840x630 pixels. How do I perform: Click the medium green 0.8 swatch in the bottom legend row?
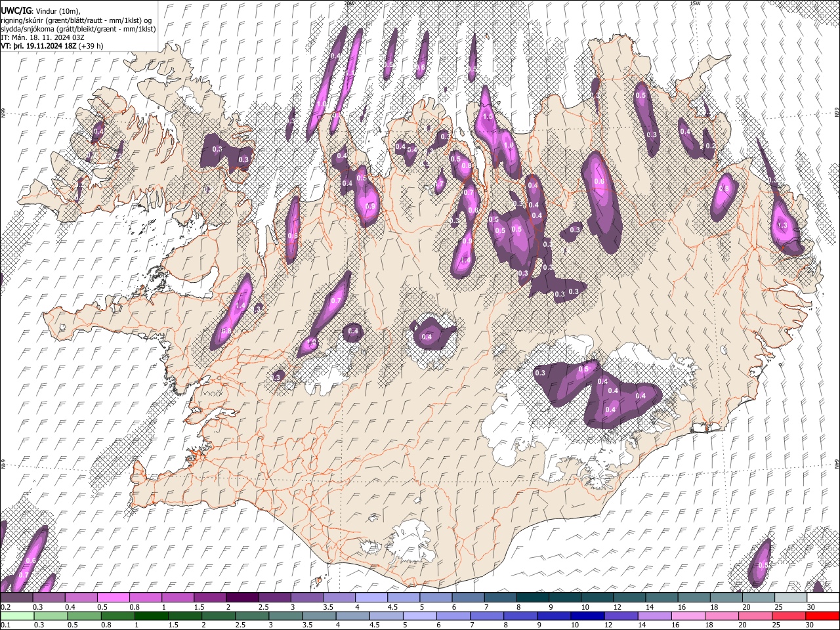[x=117, y=616]
